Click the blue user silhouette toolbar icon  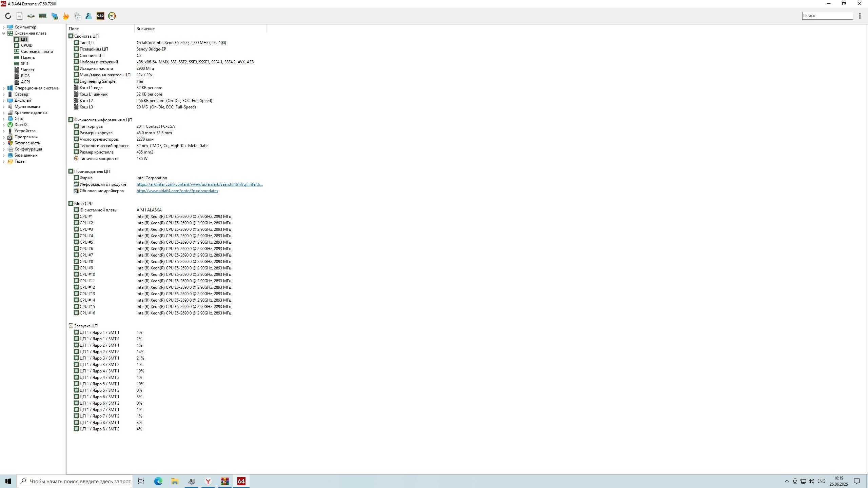(89, 16)
